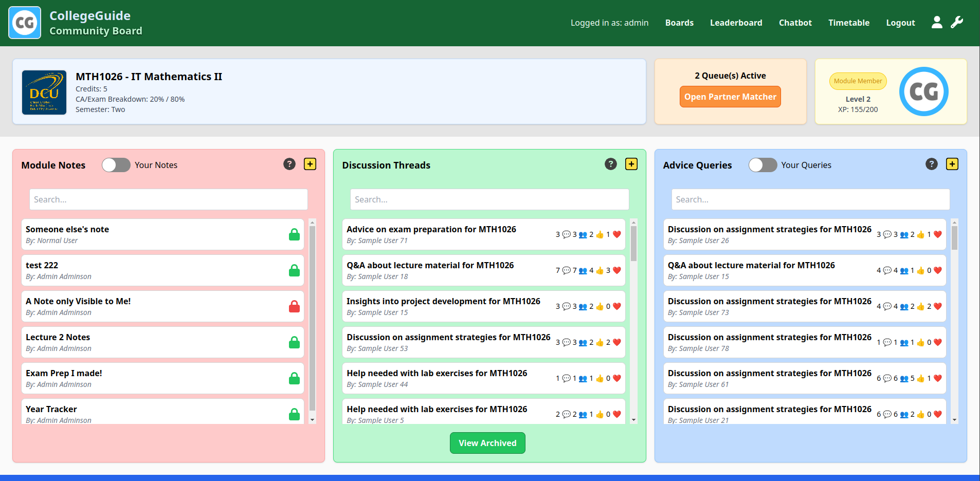The image size is (980, 481).
Task: Click green lock on test 222 note
Action: [x=294, y=270]
